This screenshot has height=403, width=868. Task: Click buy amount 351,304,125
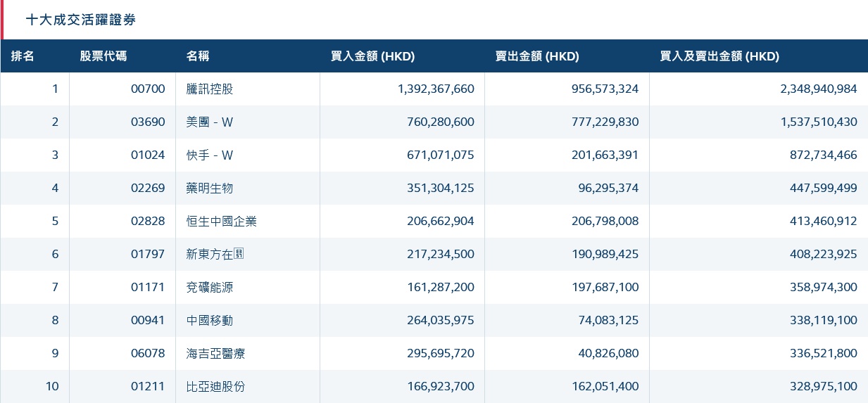click(x=441, y=188)
